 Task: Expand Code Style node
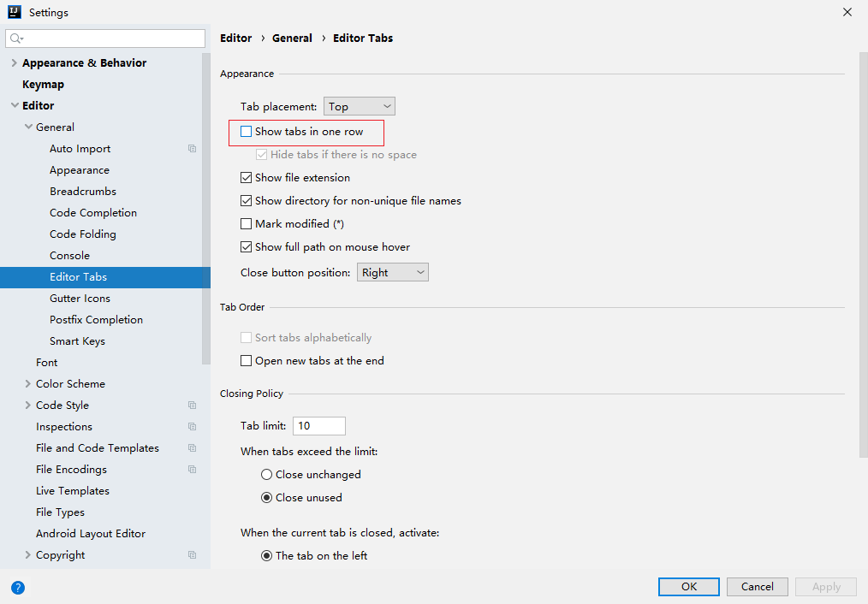coord(27,405)
